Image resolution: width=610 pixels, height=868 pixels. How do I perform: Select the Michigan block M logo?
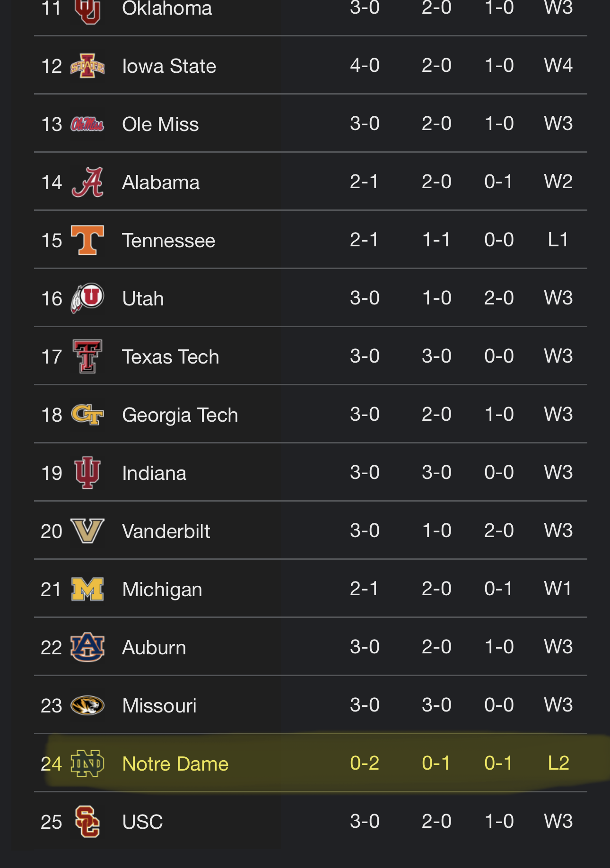tap(87, 589)
